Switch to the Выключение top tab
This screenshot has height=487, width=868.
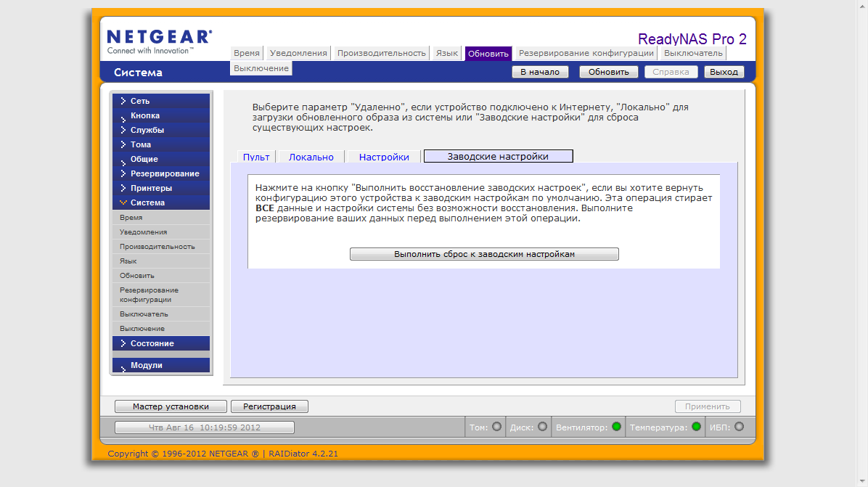tap(261, 68)
